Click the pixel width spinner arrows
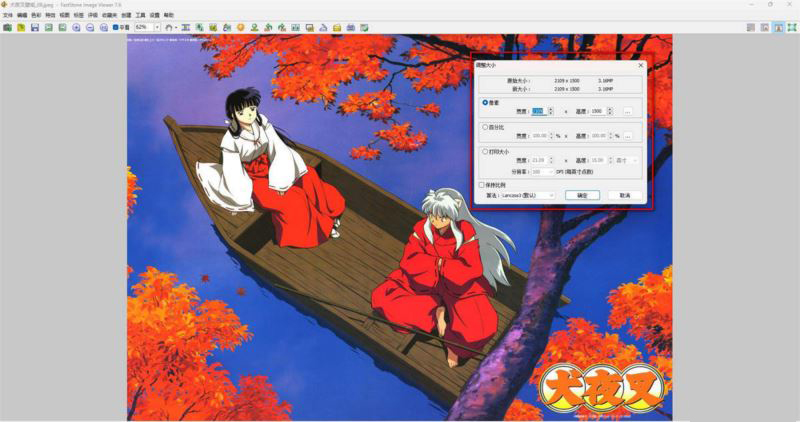Screen dimensions: 800x422 click(x=551, y=111)
